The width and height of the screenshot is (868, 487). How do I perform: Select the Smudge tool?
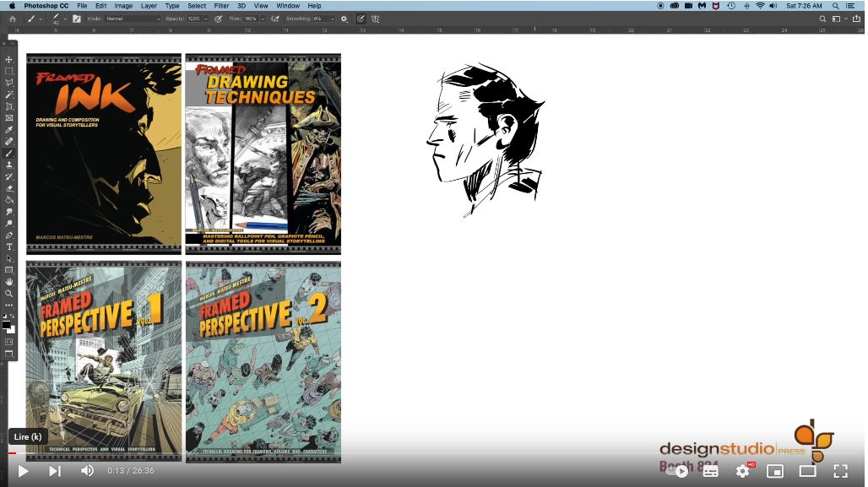8,212
